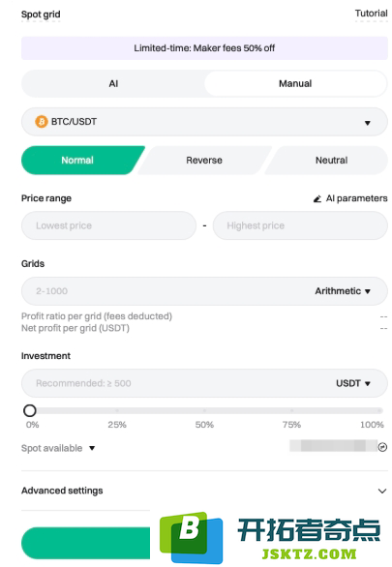This screenshot has height=567, width=392.
Task: Click the Maker fees 50% off banner
Action: [x=204, y=48]
